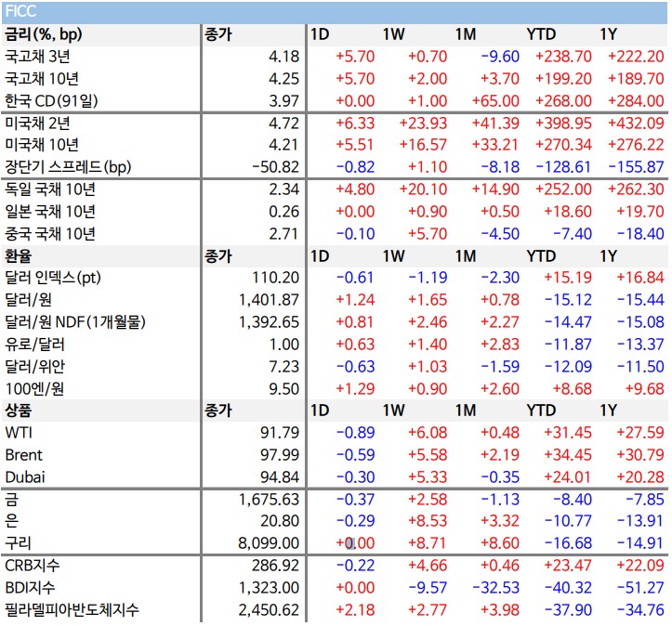Select the Dubai row label

tap(25, 477)
